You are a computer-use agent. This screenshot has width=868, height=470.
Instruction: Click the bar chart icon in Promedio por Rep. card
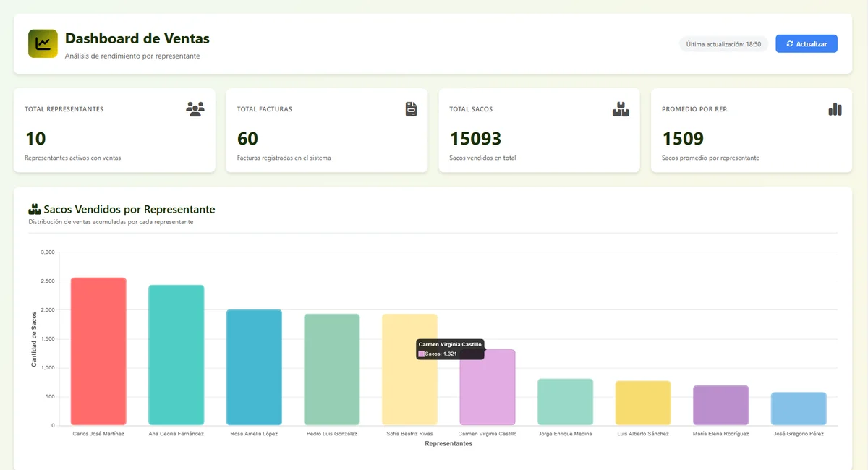pos(835,109)
